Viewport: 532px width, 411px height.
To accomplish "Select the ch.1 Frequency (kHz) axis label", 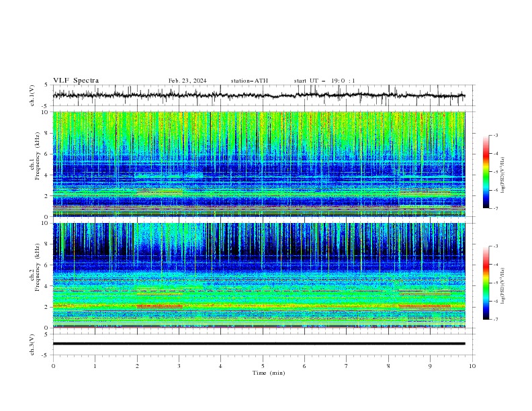I will [34, 156].
